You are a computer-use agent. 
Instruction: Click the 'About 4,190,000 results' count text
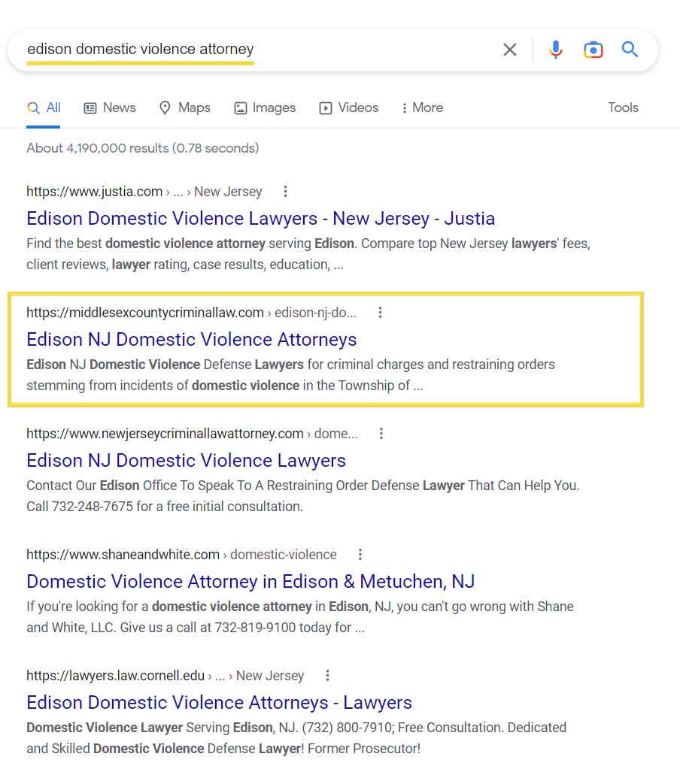pos(143,148)
